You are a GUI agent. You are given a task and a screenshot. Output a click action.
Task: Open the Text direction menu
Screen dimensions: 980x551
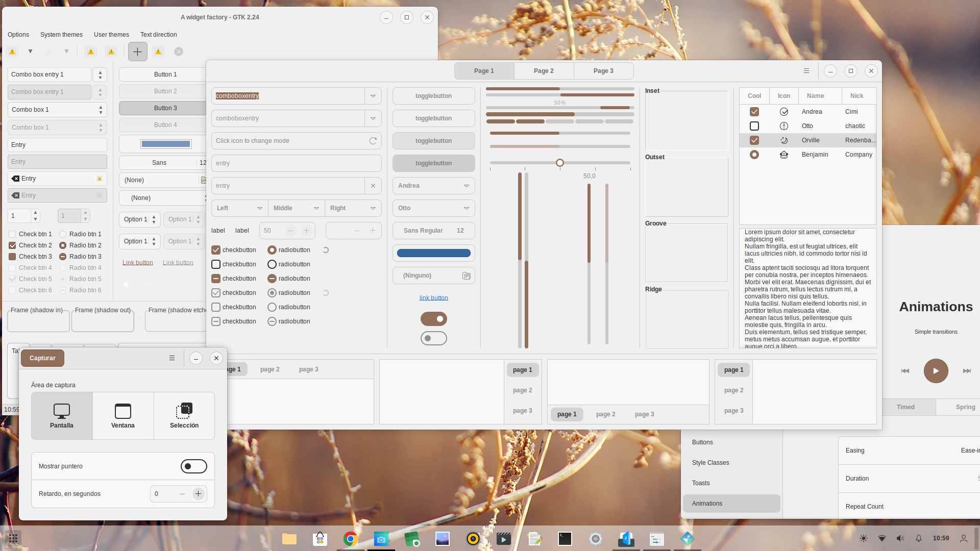tap(159, 35)
